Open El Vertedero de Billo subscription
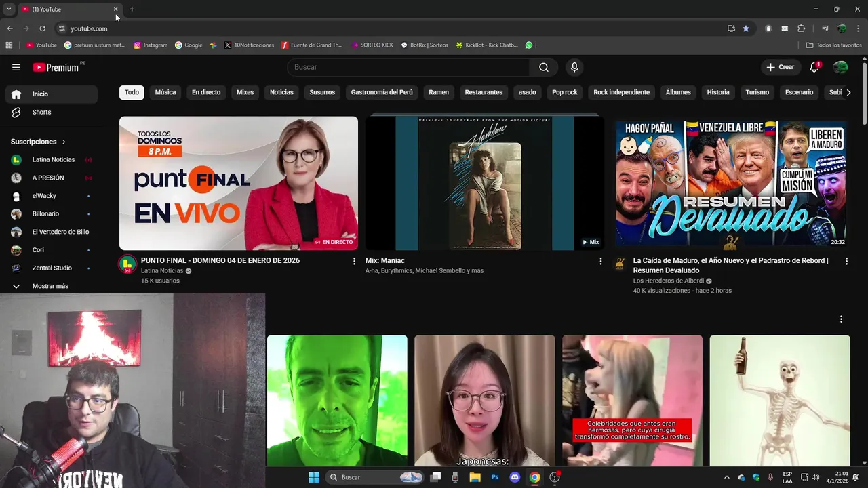Screen dimensions: 868x488 tap(52, 232)
